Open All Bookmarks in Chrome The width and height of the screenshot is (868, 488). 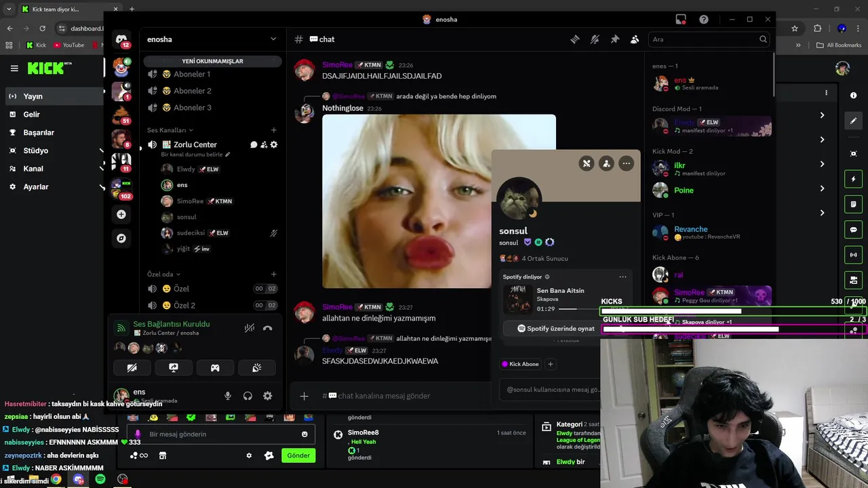[839, 45]
